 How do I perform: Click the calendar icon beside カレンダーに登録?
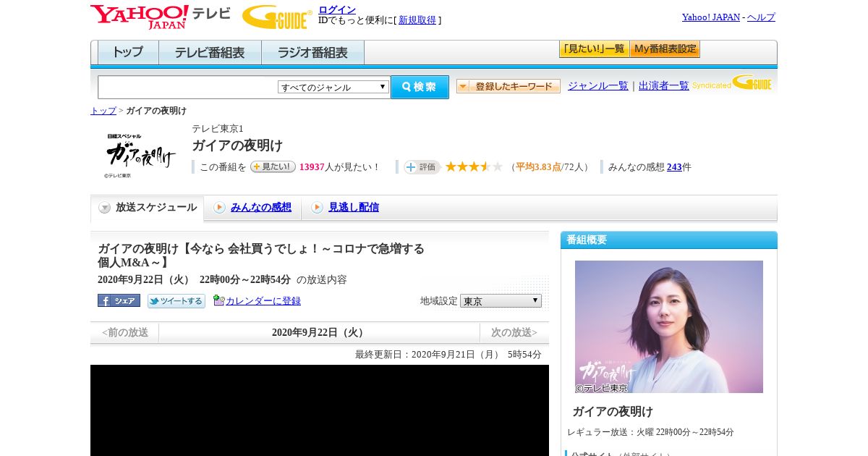pyautogui.click(x=218, y=300)
